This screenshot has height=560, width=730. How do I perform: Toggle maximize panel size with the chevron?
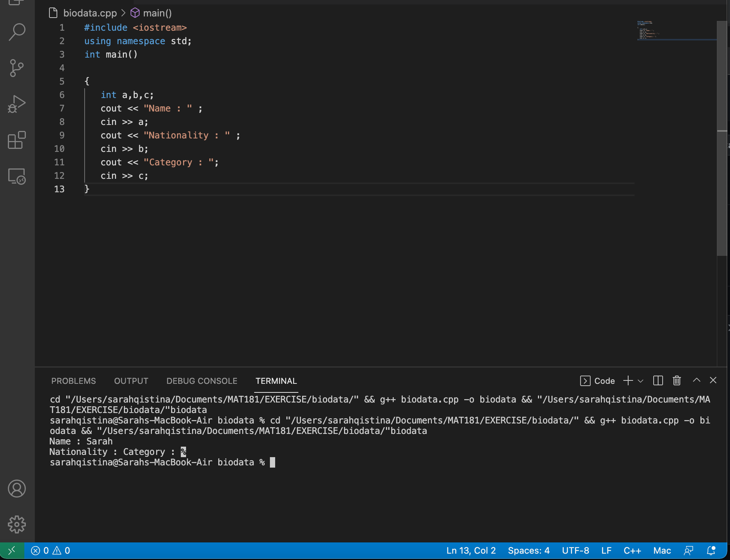click(x=696, y=380)
